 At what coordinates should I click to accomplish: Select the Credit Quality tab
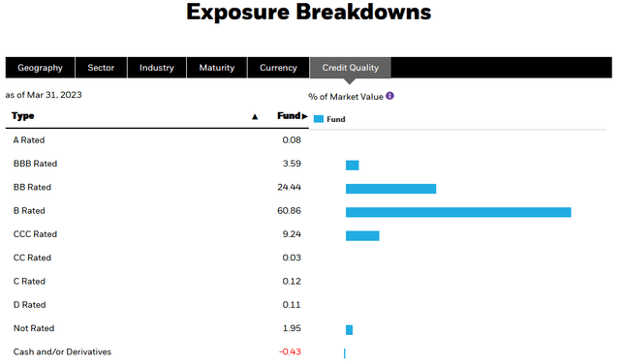coord(351,68)
